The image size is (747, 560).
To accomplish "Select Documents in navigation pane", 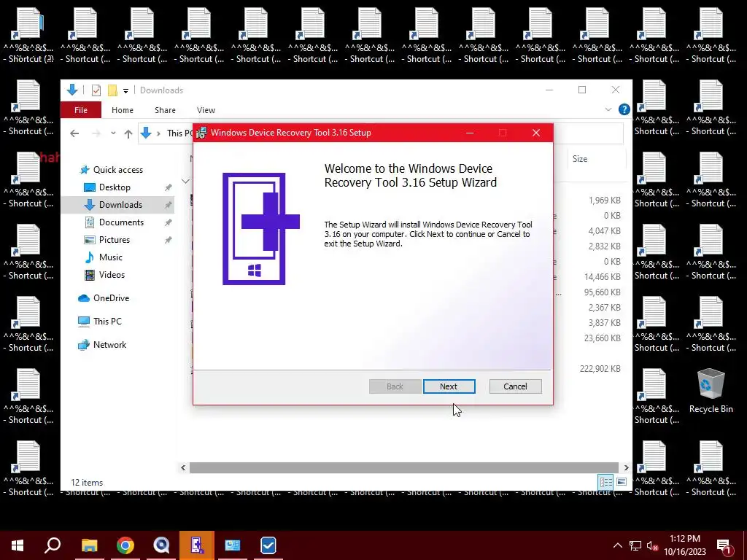I will tap(121, 222).
